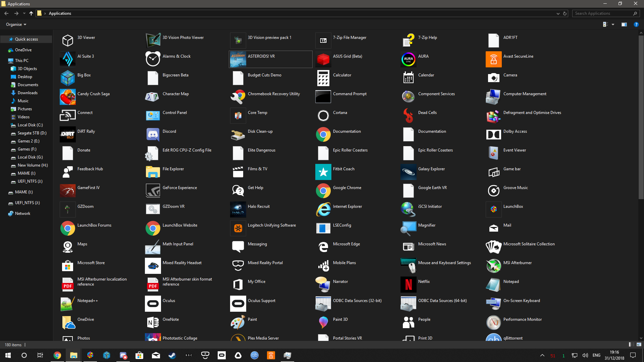Select the Discord app icon
Image resolution: width=644 pixels, height=362 pixels.
[x=153, y=134]
